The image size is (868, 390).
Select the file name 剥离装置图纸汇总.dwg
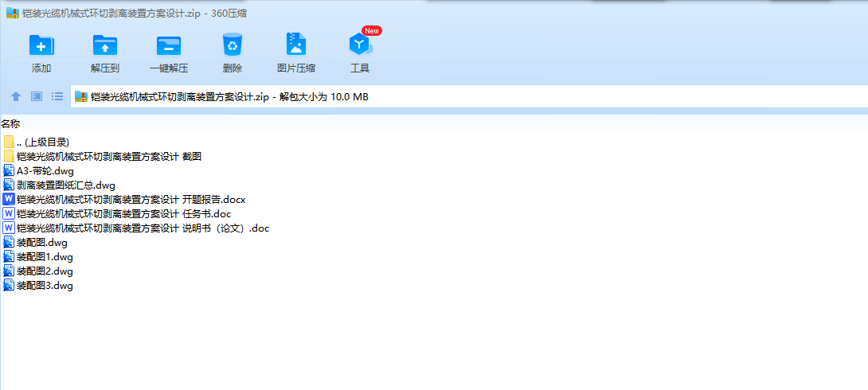click(66, 185)
